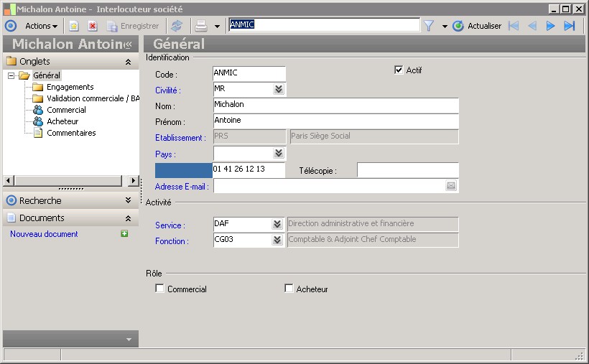Click the red delete record icon

(x=93, y=26)
